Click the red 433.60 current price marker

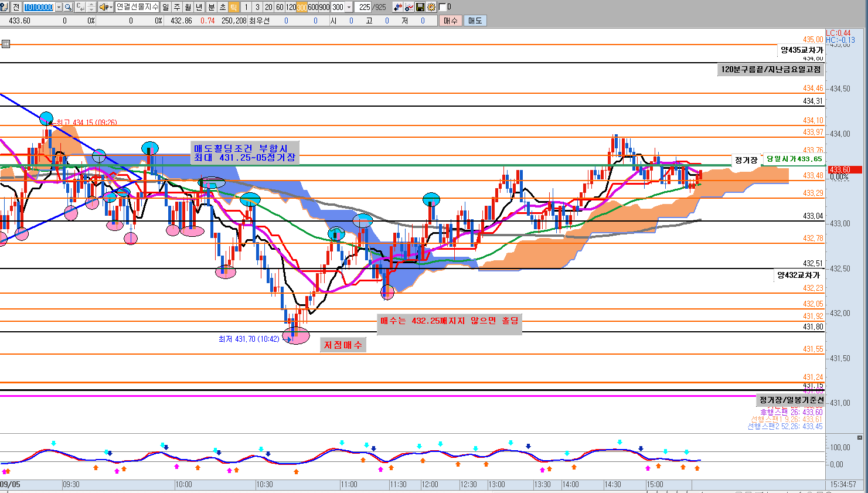(843, 170)
